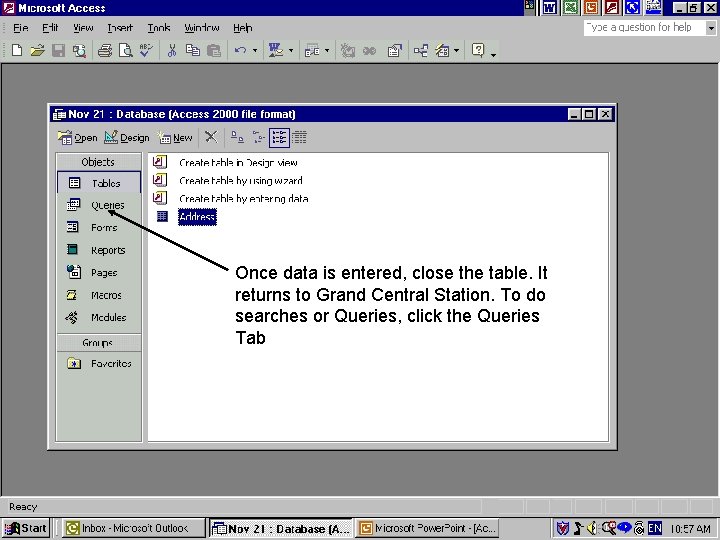The height and width of the screenshot is (540, 720).
Task: Open the Window menu
Action: click(202, 28)
